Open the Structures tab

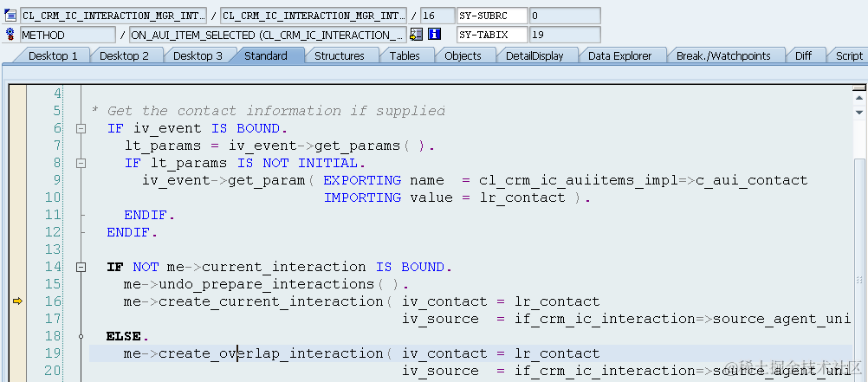click(340, 56)
